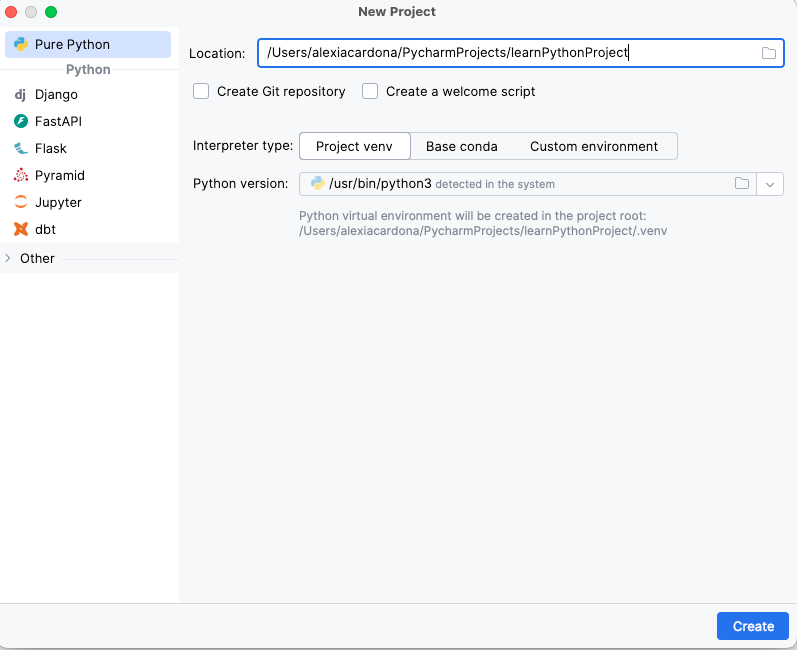Close the New Project window

pos(11,12)
